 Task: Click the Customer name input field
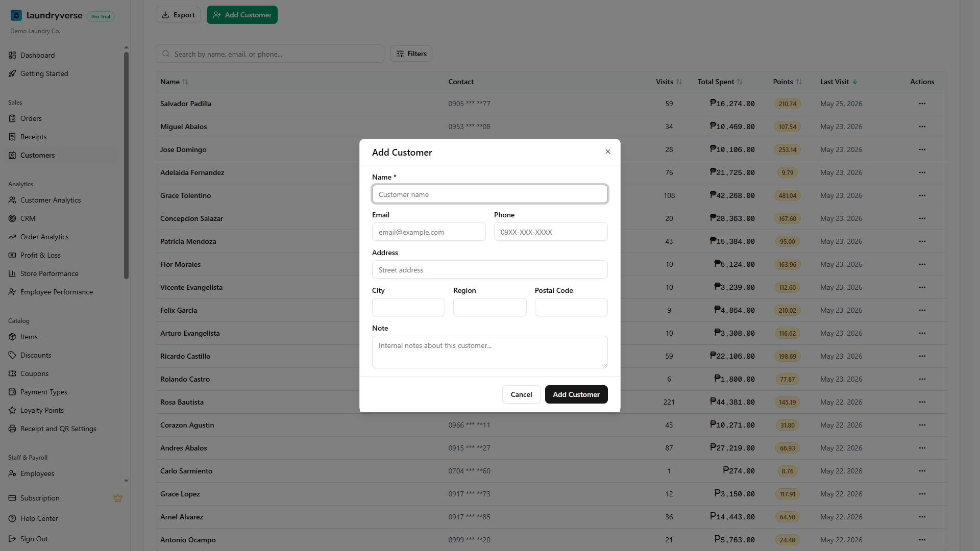click(x=490, y=194)
